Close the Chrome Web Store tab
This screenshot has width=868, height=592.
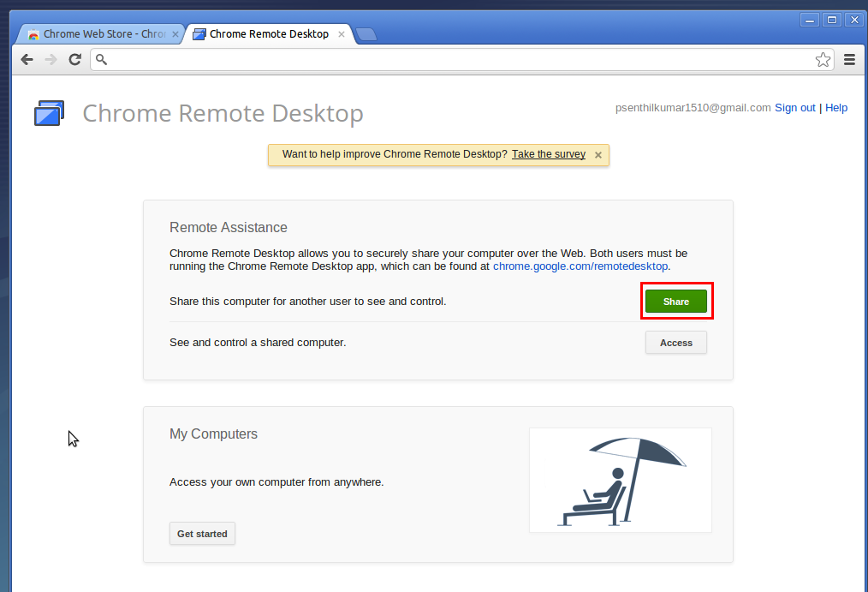[x=175, y=34]
